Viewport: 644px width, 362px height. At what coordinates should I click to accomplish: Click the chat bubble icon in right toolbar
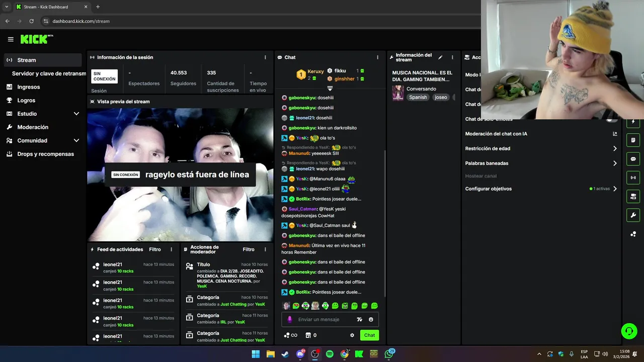[633, 159]
